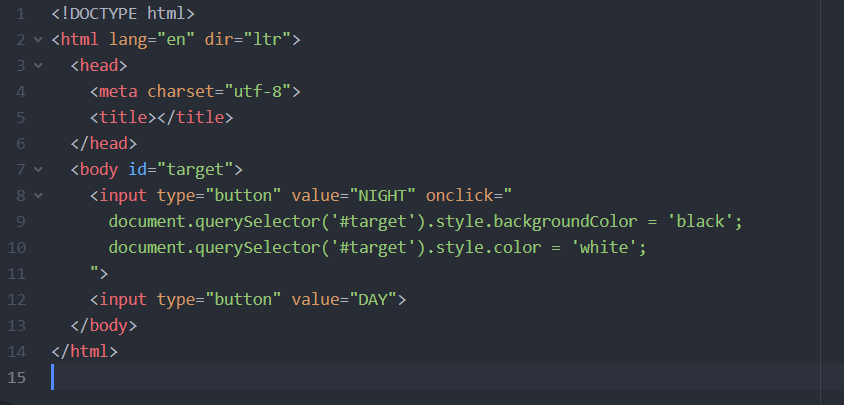Click the id attribute on the body tag
Screen dimensions: 844x405
(138, 169)
